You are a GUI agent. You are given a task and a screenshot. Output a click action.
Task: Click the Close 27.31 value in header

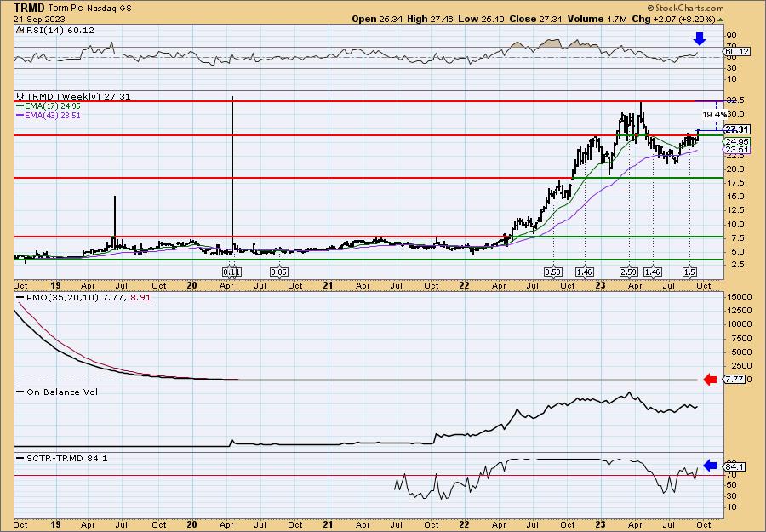[535, 19]
